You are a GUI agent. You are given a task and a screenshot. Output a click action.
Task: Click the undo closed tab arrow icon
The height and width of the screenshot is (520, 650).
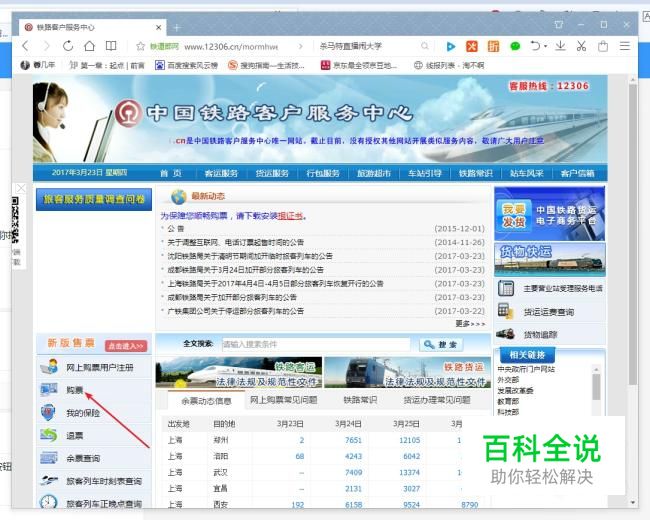tap(535, 46)
